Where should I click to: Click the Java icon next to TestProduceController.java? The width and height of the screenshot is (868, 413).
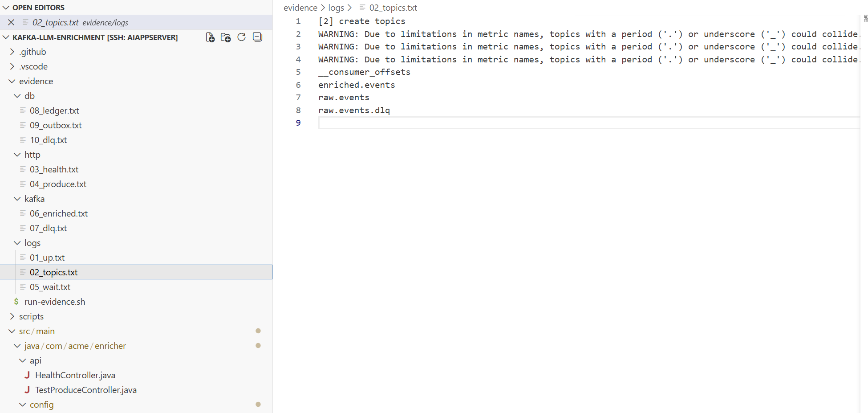[28, 390]
